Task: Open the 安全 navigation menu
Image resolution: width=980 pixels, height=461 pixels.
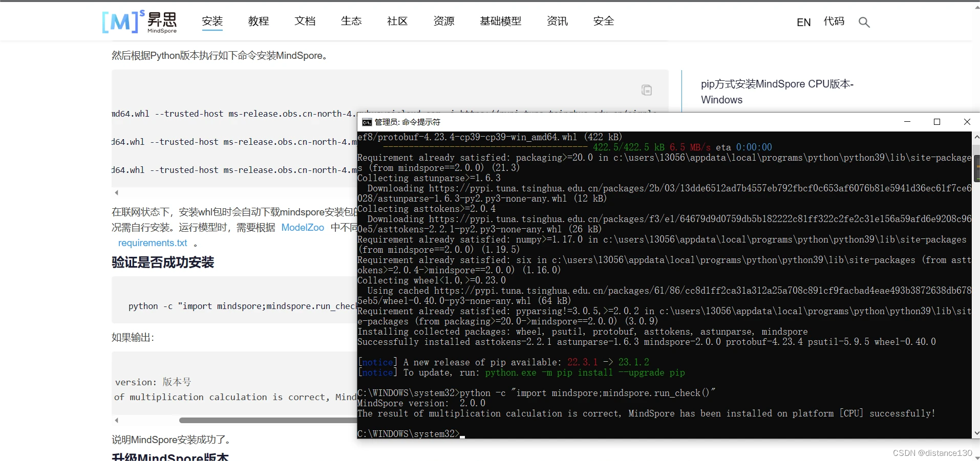Action: (x=604, y=21)
